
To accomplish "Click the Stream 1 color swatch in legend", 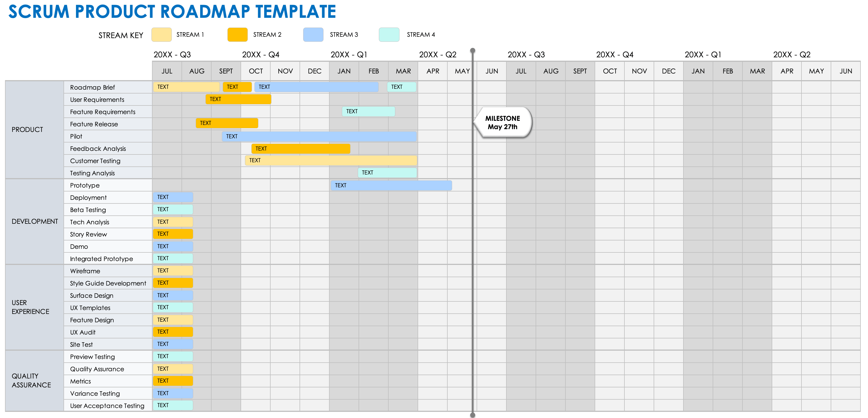I will (161, 35).
